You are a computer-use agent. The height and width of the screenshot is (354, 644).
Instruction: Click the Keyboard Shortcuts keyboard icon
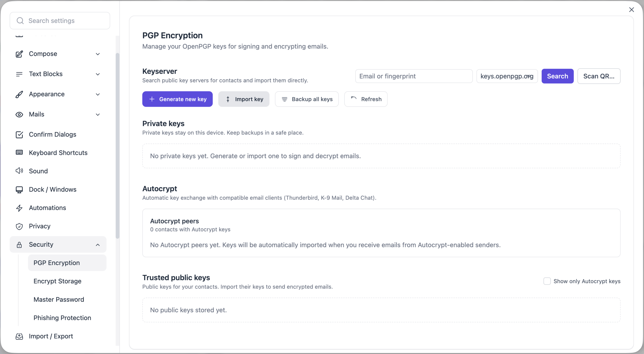[19, 153]
